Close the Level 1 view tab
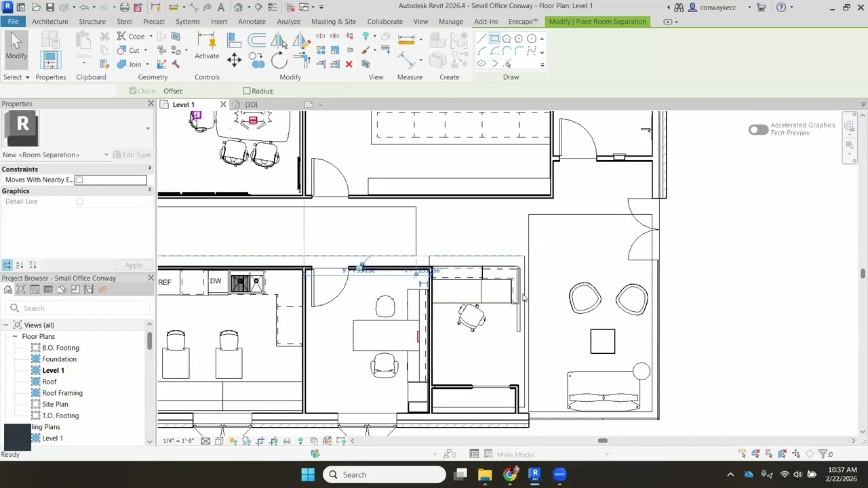This screenshot has height=488, width=868. point(223,104)
